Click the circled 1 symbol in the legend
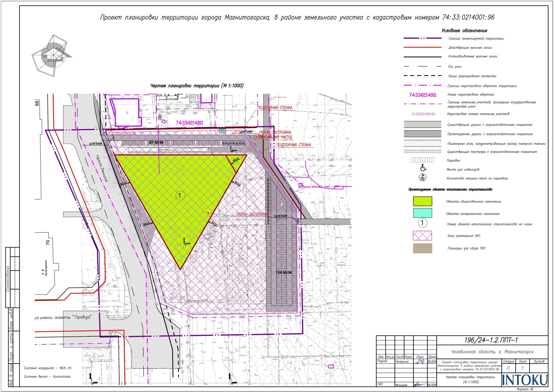This screenshot has width=554, height=392. [x=422, y=223]
